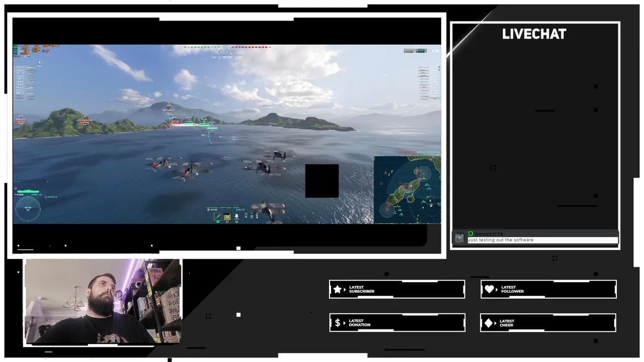Screen dimensions: 644x362
Task: Click the LIVECHAT heading
Action: pos(534,34)
